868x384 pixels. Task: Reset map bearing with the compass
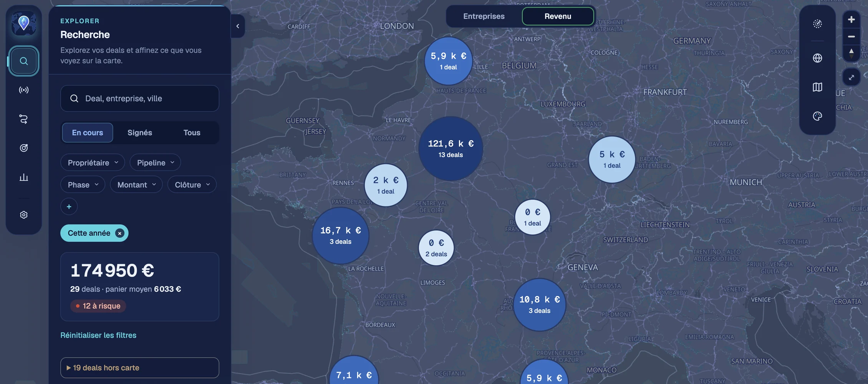pos(851,53)
